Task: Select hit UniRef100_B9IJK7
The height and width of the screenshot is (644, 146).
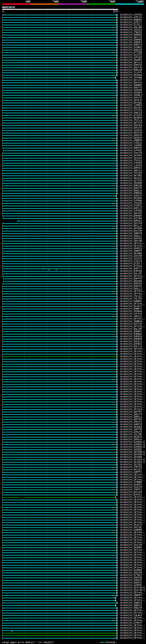Action: (131, 80)
